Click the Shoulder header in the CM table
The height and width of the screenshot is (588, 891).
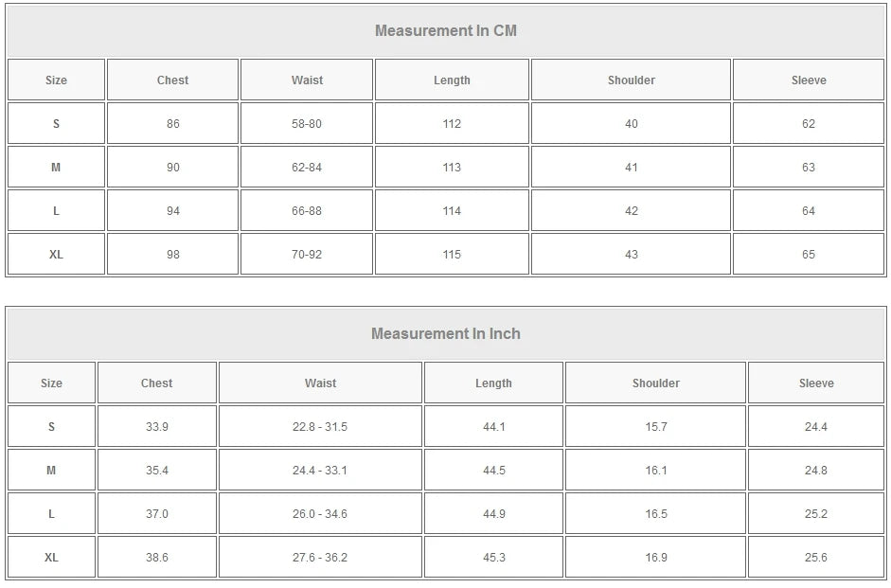coord(632,80)
